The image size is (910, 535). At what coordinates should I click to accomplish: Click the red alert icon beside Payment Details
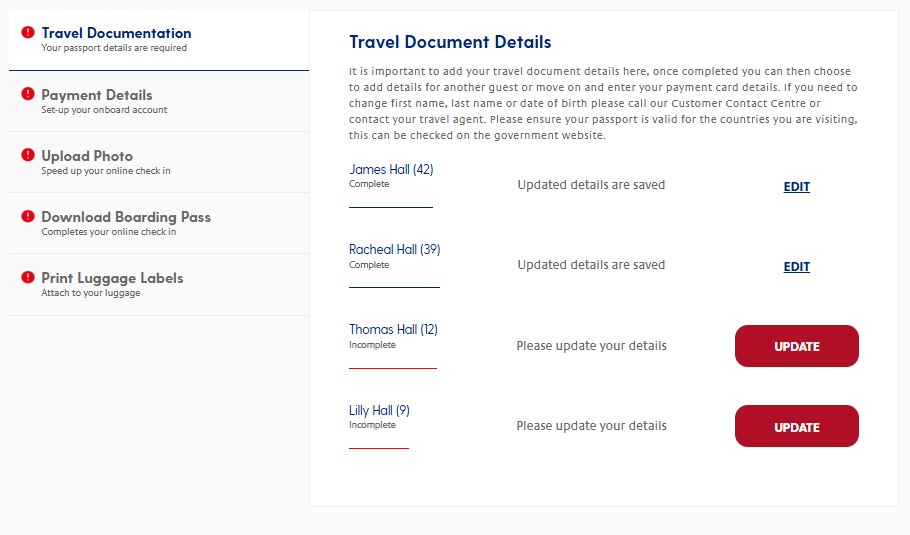click(28, 93)
